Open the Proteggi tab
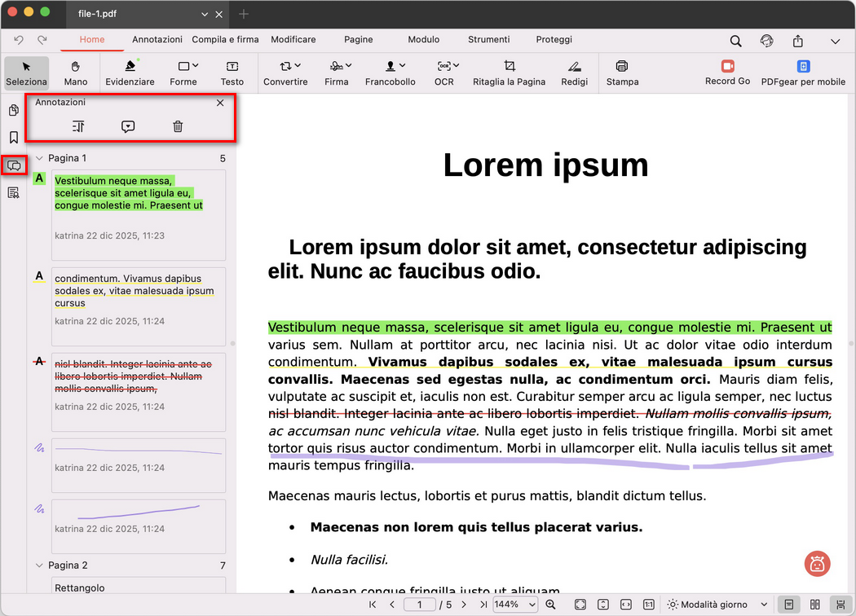This screenshot has height=616, width=856. [x=554, y=39]
